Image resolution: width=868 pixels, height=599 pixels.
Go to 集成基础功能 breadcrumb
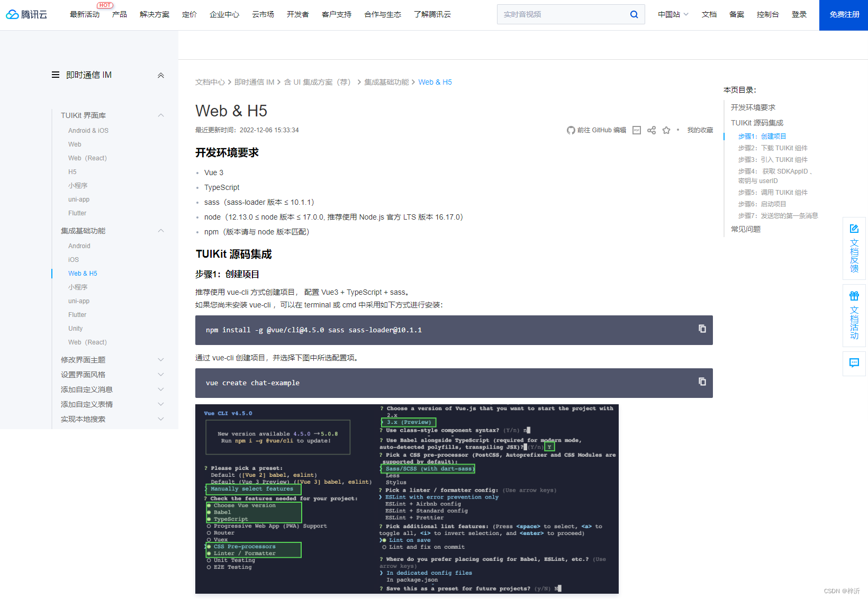(x=386, y=82)
